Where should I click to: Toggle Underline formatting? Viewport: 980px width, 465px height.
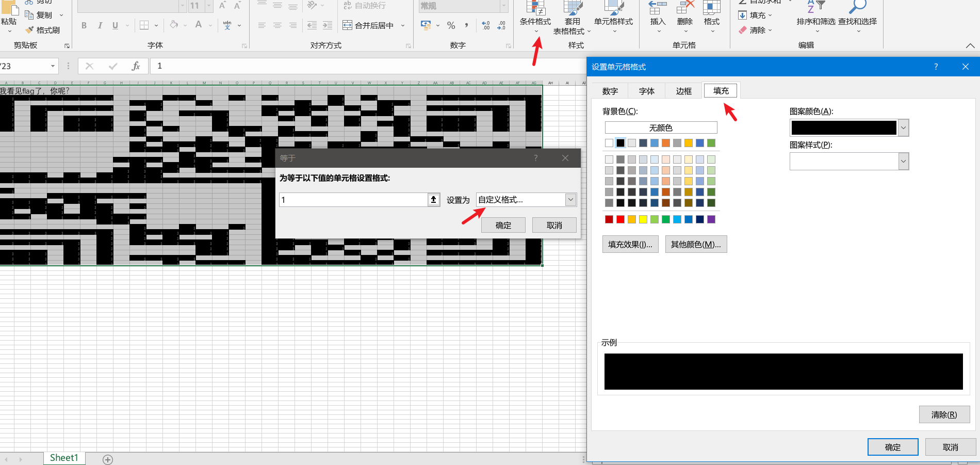click(115, 25)
